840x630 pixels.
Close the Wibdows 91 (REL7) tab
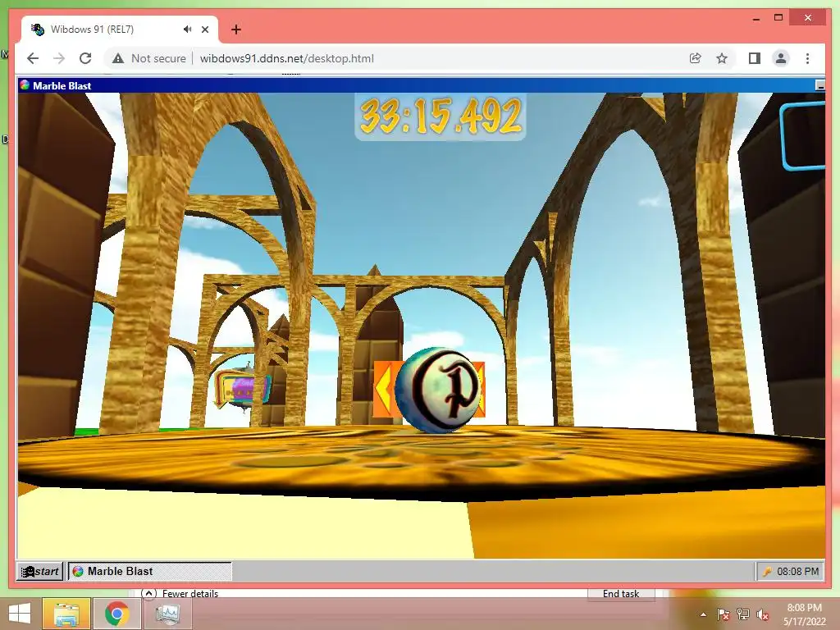click(205, 30)
